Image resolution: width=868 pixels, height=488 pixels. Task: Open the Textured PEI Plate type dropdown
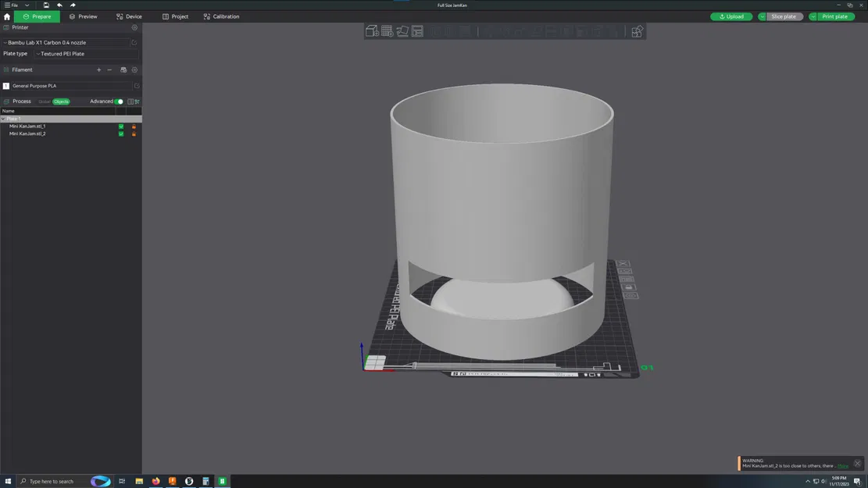click(63, 54)
